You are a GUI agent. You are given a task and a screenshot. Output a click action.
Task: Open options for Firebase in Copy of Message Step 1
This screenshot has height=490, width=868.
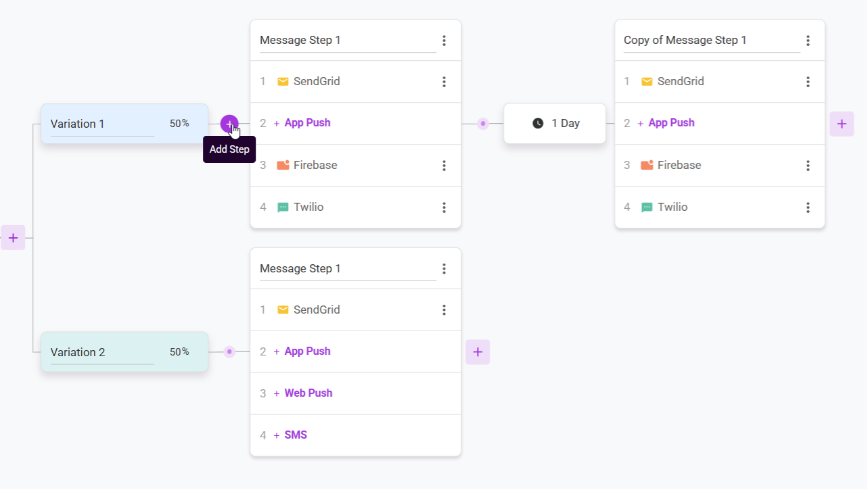808,166
